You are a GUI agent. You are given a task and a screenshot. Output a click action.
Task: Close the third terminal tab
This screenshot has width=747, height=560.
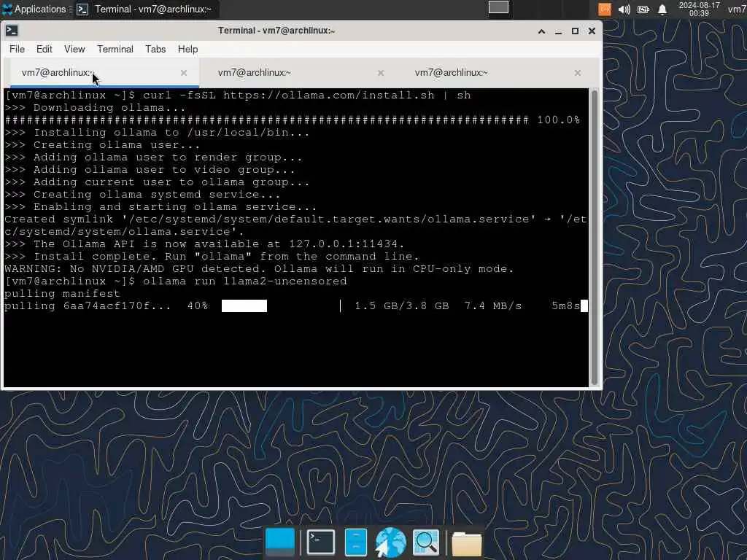pyautogui.click(x=578, y=73)
